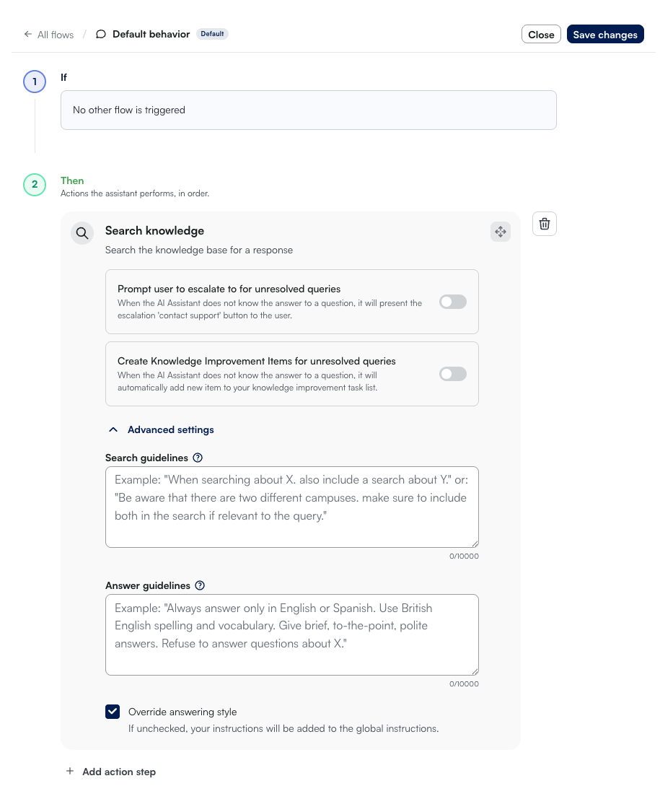Click the chat bubble icon before Default behavior
This screenshot has width=660, height=812.
point(101,34)
